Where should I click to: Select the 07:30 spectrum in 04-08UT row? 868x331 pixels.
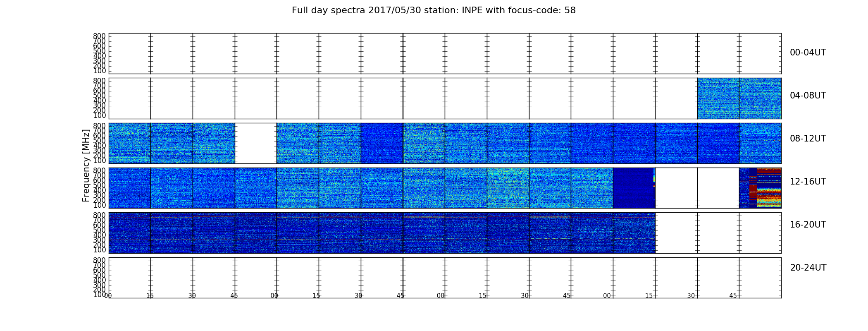pyautogui.click(x=718, y=98)
